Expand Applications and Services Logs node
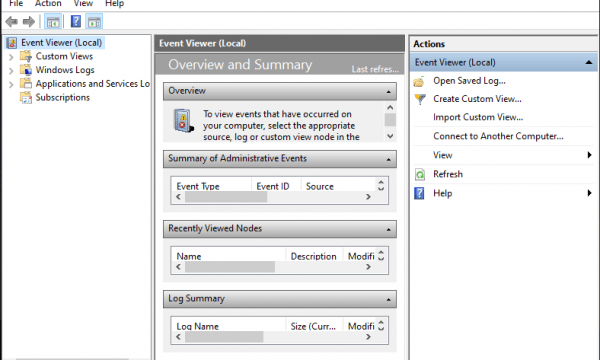Image resolution: width=600 pixels, height=360 pixels. (11, 85)
